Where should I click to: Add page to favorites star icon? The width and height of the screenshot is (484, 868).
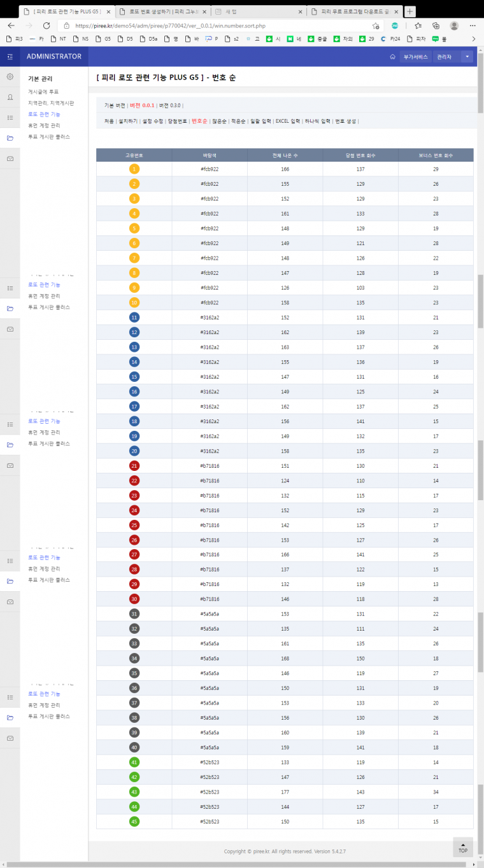(376, 25)
